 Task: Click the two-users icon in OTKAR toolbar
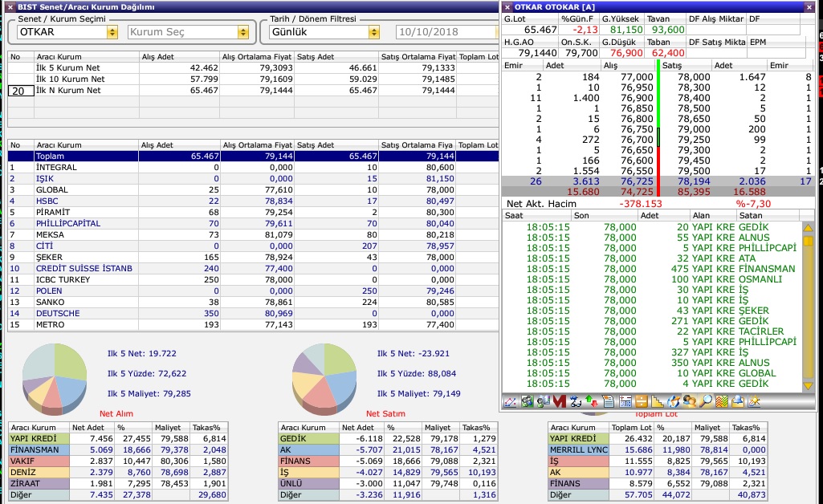[x=690, y=402]
